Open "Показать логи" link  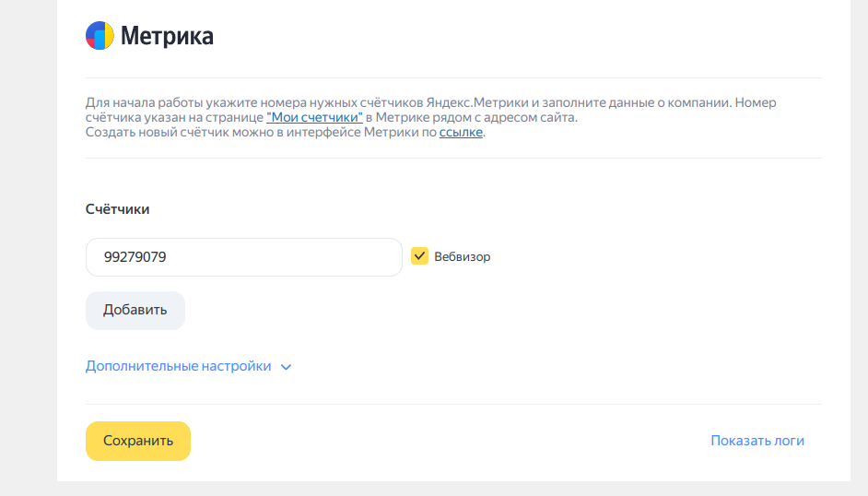pyautogui.click(x=757, y=441)
